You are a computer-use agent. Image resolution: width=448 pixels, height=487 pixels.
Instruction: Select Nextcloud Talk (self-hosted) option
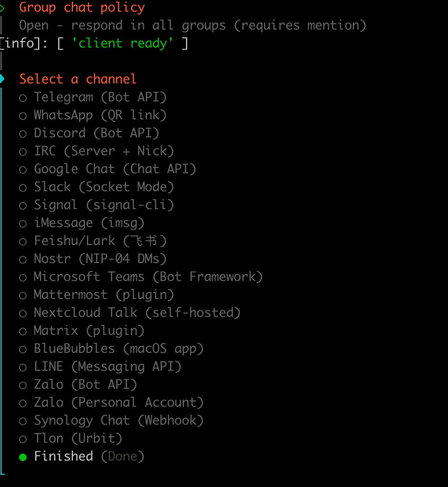pos(23,313)
